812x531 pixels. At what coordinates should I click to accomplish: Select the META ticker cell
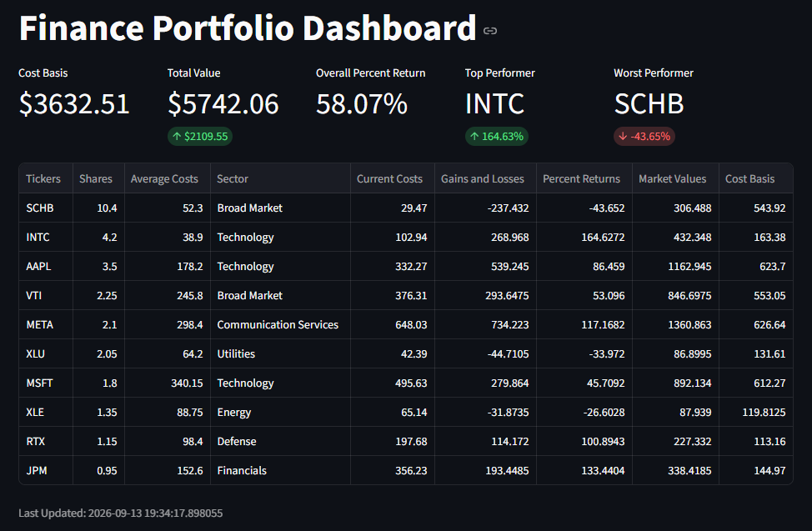[x=46, y=324]
